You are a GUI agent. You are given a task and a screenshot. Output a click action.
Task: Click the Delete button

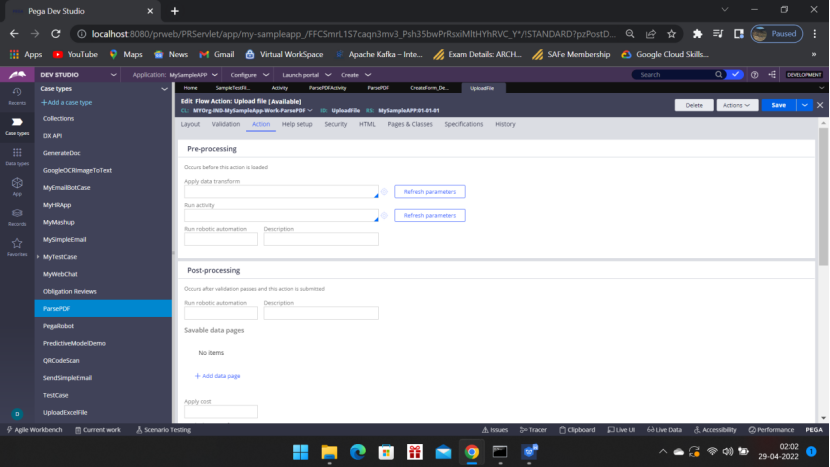(694, 105)
